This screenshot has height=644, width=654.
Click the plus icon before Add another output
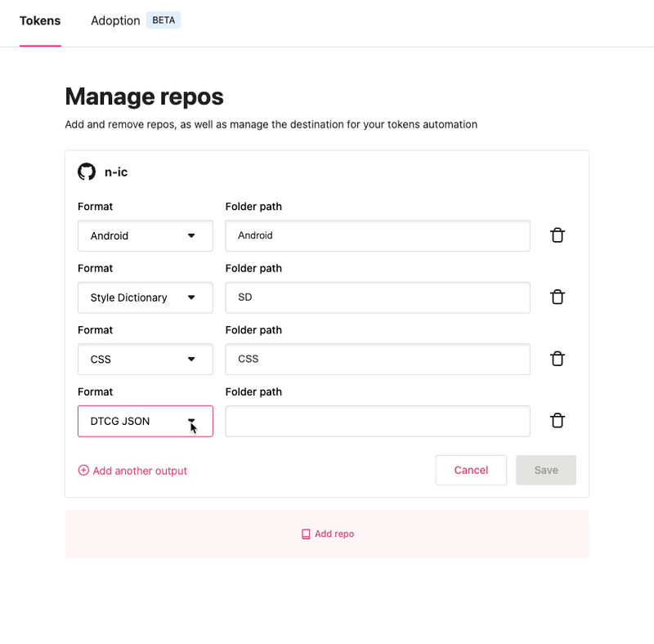pos(83,470)
